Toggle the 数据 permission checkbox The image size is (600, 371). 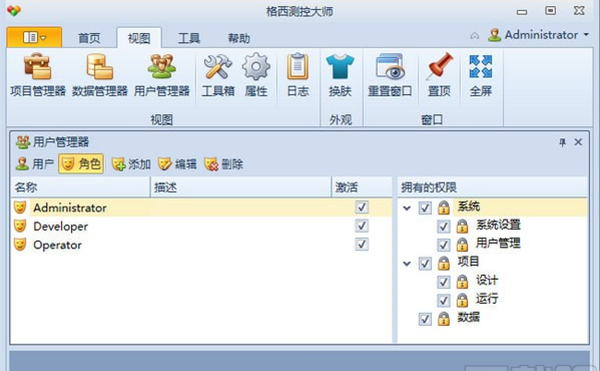425,319
